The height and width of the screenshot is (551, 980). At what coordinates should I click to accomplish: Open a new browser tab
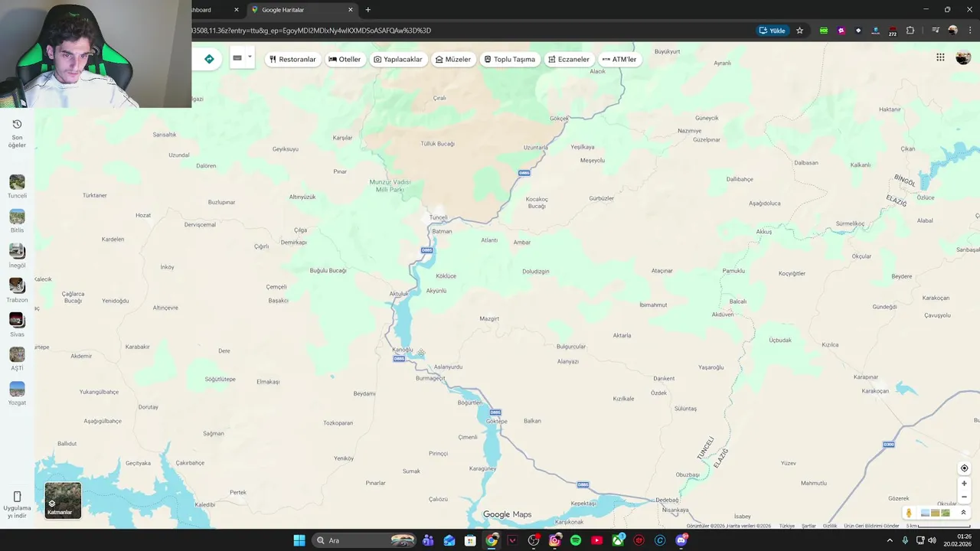[x=368, y=10]
